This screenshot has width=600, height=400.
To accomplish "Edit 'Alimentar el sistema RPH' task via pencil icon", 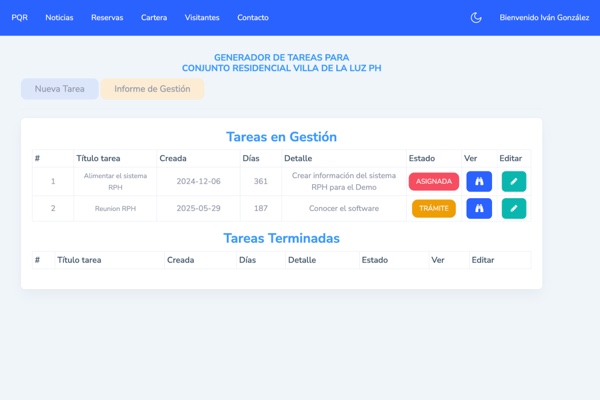I will click(x=513, y=182).
